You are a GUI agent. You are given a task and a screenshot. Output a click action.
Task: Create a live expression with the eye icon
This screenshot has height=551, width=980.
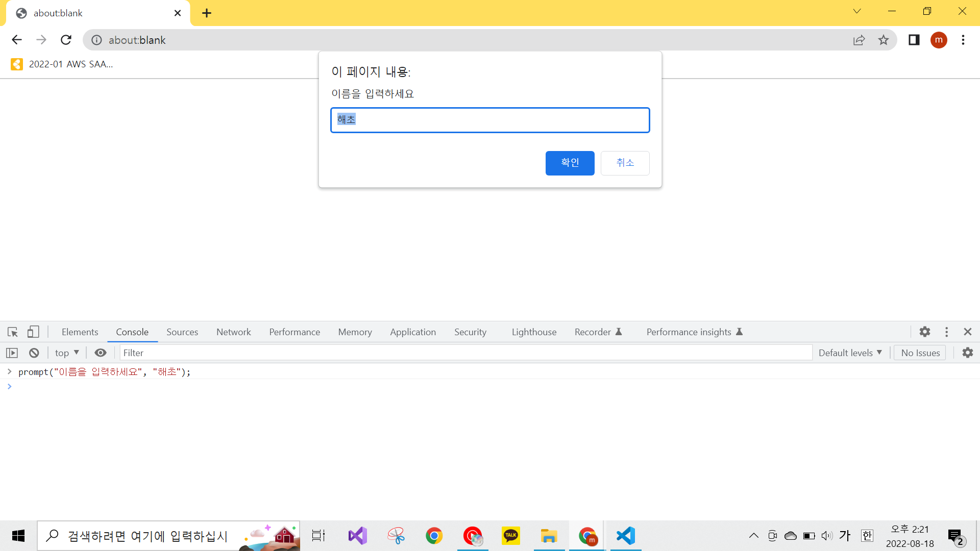[100, 353]
